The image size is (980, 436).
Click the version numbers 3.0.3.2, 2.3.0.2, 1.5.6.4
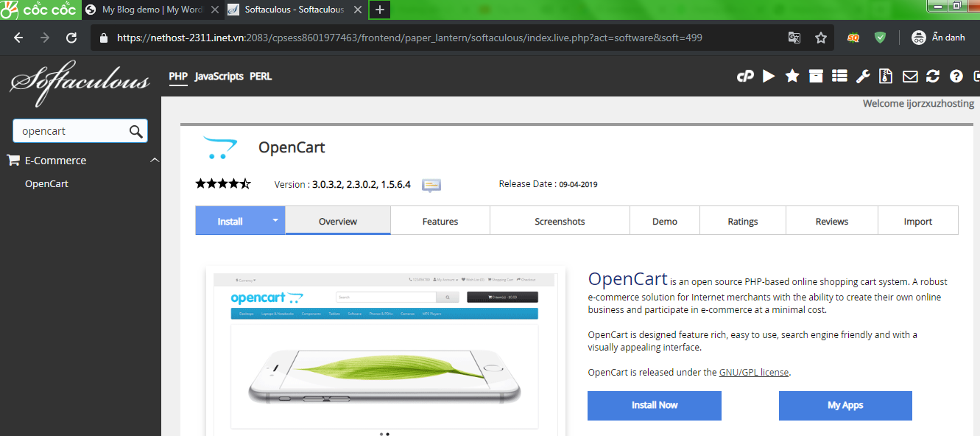pos(362,184)
